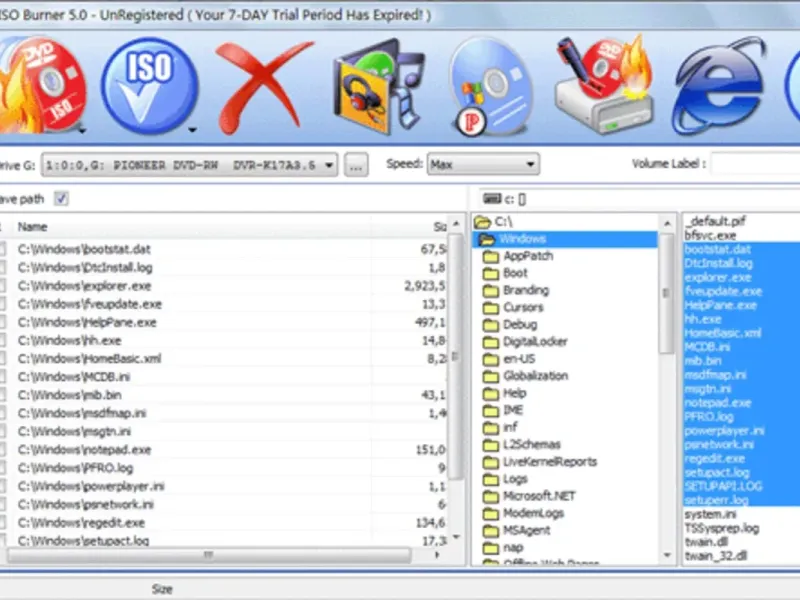Viewport: 800px width, 600px height.
Task: Select C:\Windows\hh.exe row in file list
Action: [224, 340]
